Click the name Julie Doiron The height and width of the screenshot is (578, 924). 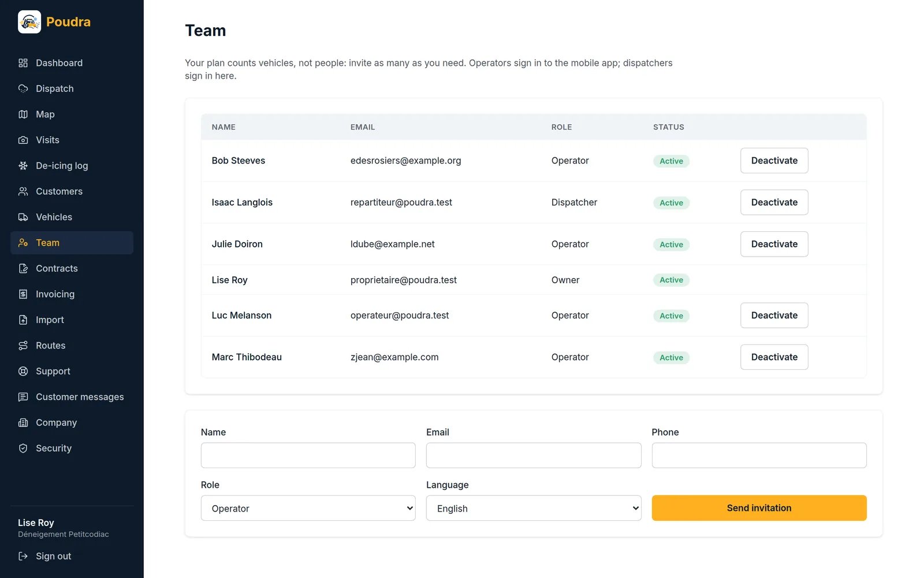pyautogui.click(x=237, y=244)
